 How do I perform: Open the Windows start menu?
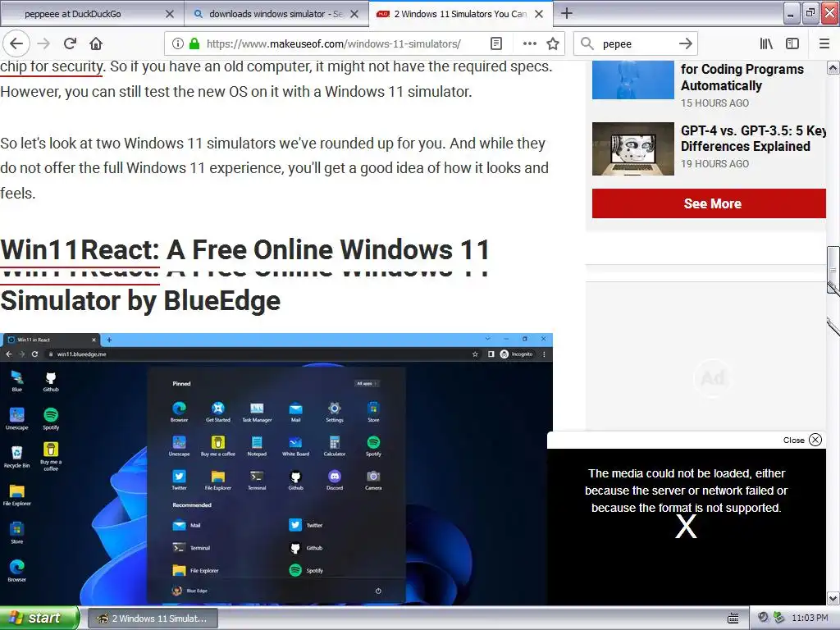point(39,618)
